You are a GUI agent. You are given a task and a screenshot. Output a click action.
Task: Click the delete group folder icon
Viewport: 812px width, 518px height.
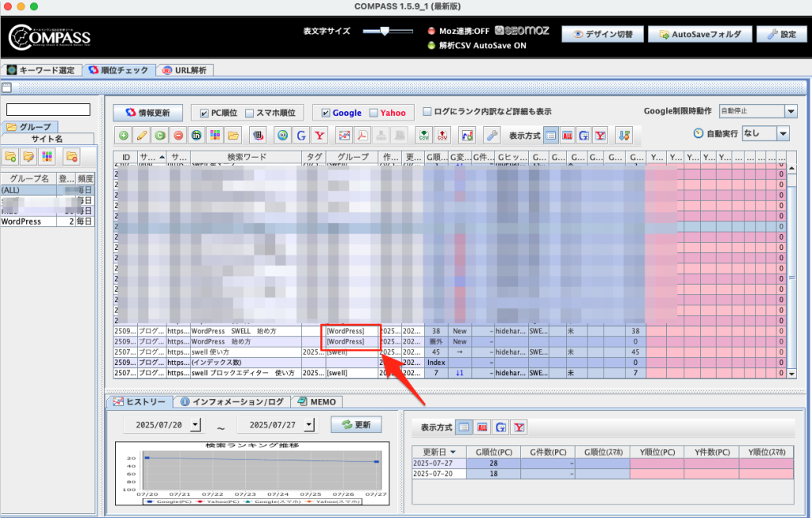71,155
